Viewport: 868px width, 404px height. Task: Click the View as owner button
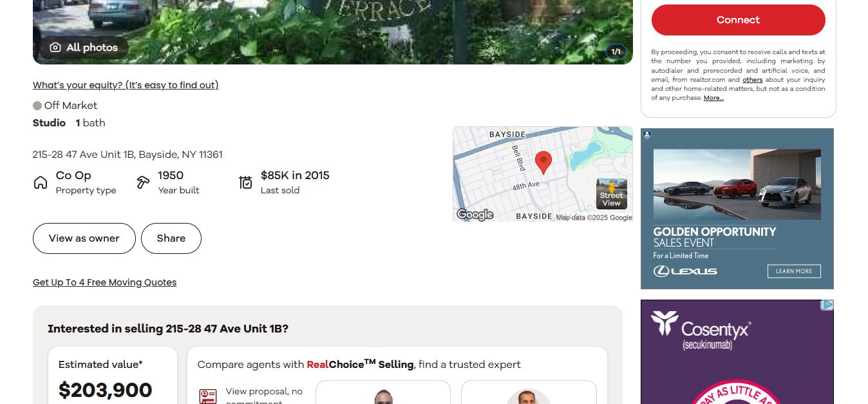click(84, 238)
